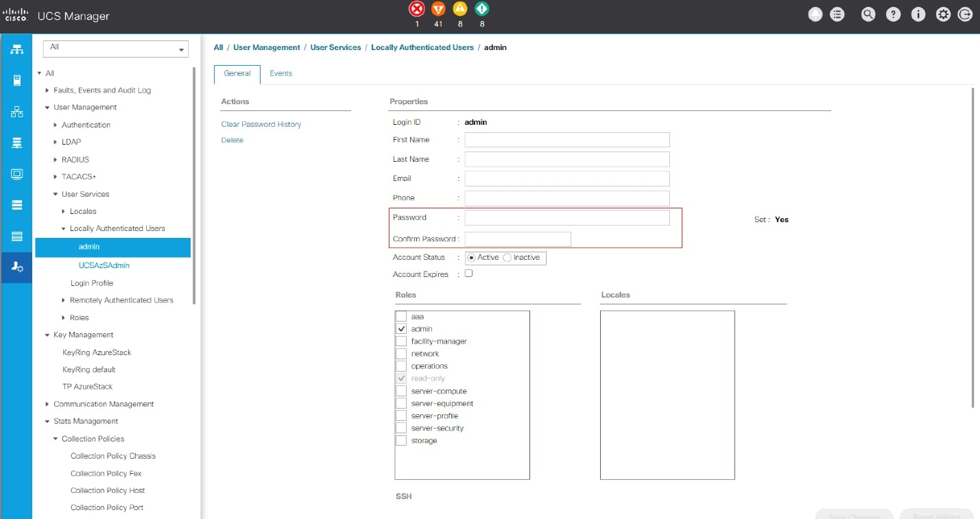Open the Servers icon in left sidebar

[17, 80]
